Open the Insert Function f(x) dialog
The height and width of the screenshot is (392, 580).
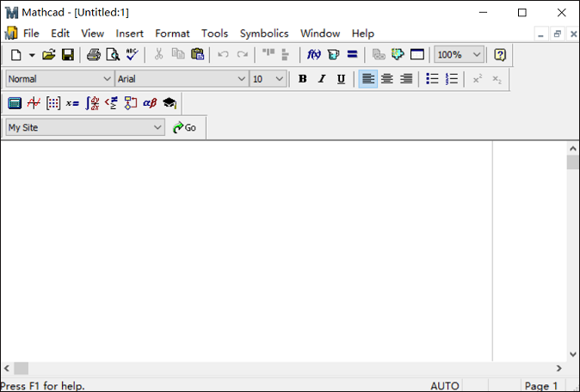pos(314,54)
